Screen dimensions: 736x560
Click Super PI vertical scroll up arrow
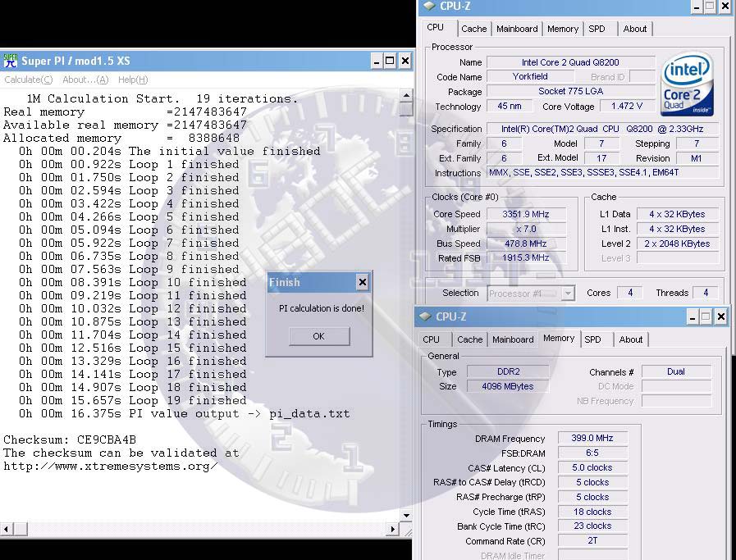tap(406, 96)
